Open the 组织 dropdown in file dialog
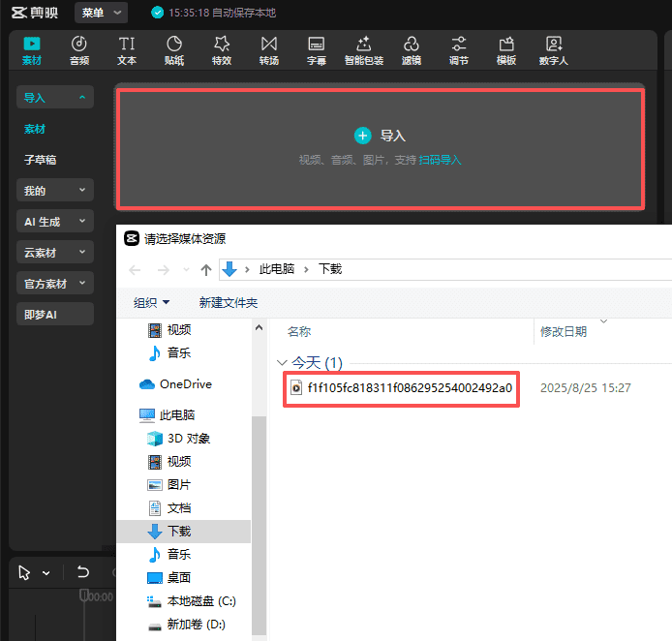Viewport: 672px width, 641px height. click(152, 303)
